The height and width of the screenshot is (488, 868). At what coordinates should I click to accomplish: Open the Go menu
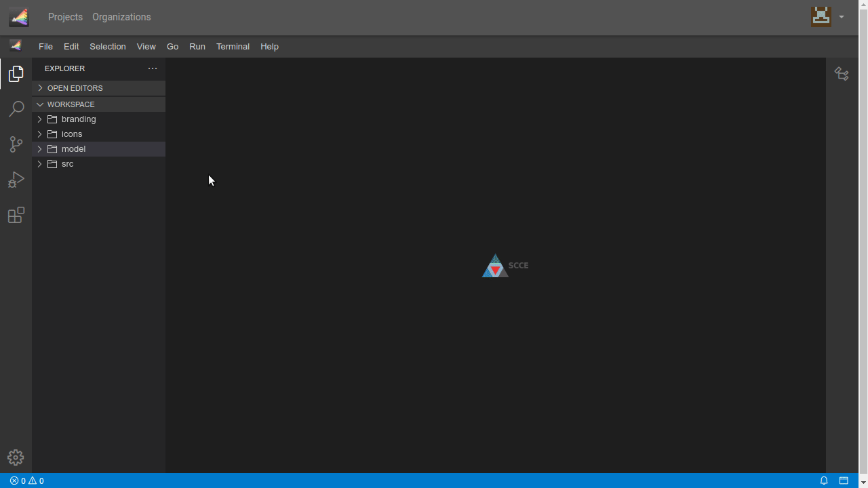pyautogui.click(x=172, y=47)
